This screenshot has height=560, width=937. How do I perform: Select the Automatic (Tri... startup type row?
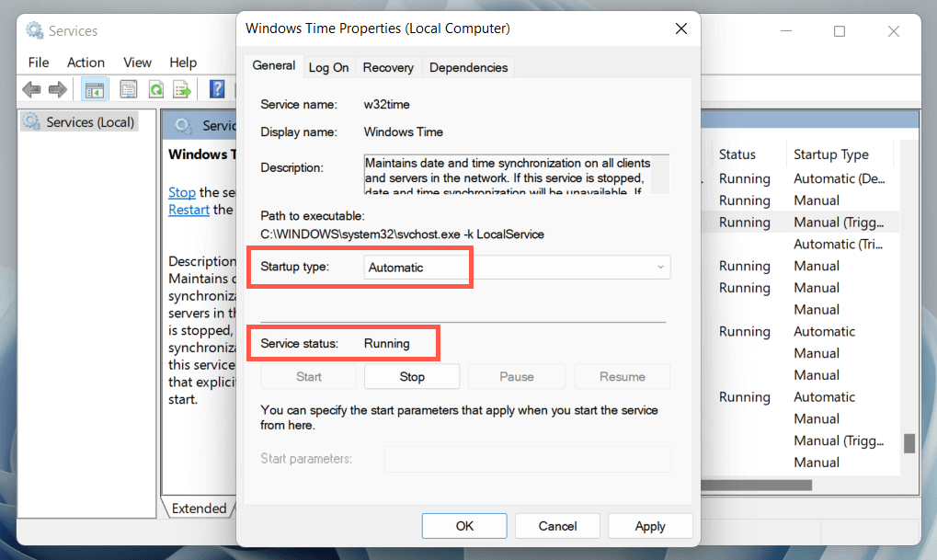(x=838, y=244)
